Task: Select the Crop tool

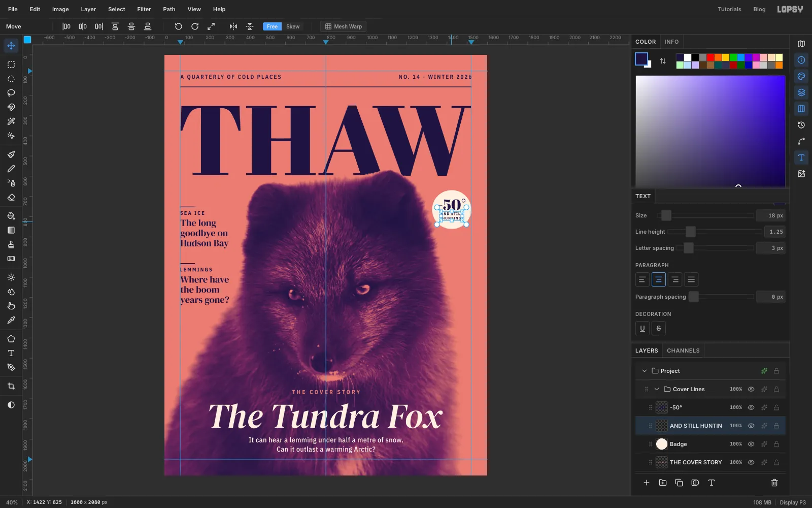Action: pyautogui.click(x=11, y=386)
